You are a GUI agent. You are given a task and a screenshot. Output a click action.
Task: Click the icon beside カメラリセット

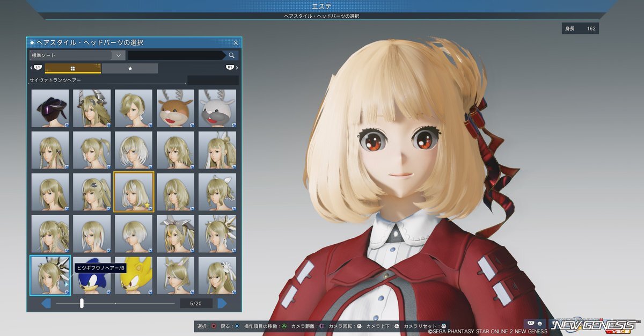[x=444, y=326]
